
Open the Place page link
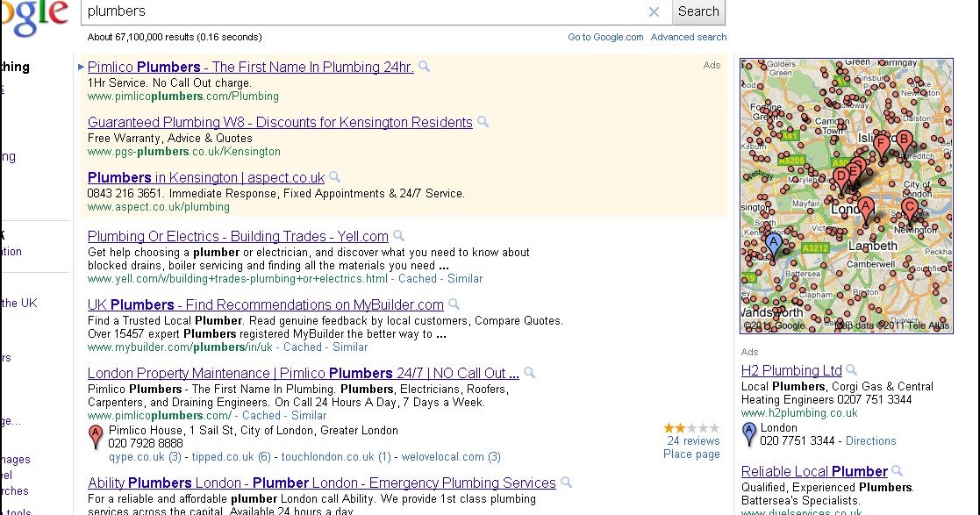tap(691, 454)
